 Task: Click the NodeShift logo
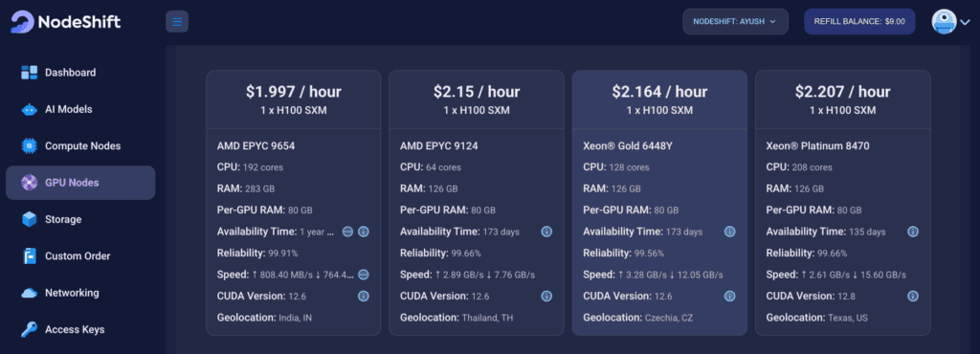coord(66,22)
